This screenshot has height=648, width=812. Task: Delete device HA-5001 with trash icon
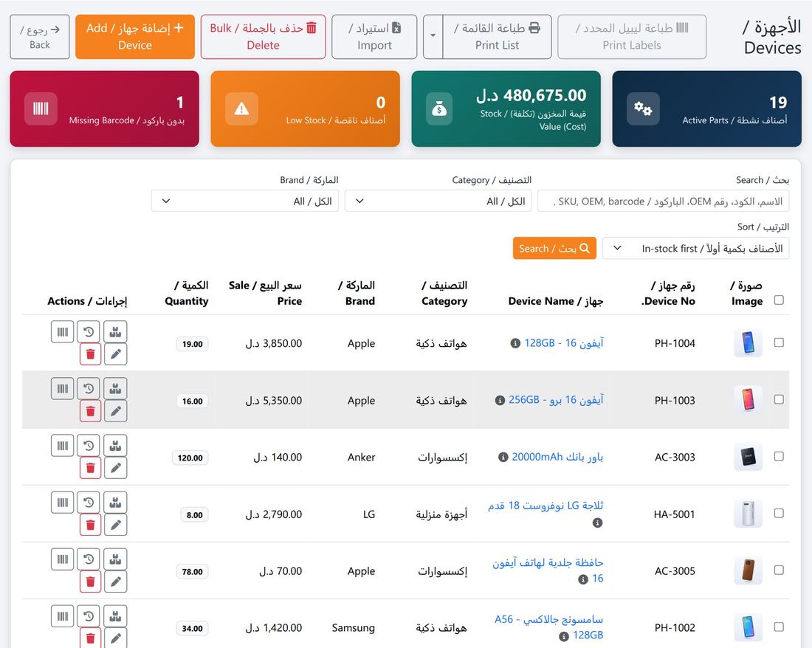click(x=90, y=525)
